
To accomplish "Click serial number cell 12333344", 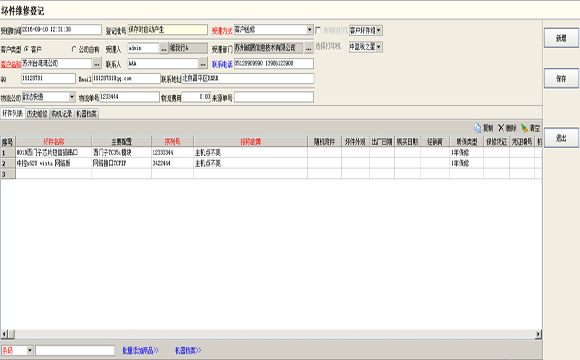I will tap(172, 152).
